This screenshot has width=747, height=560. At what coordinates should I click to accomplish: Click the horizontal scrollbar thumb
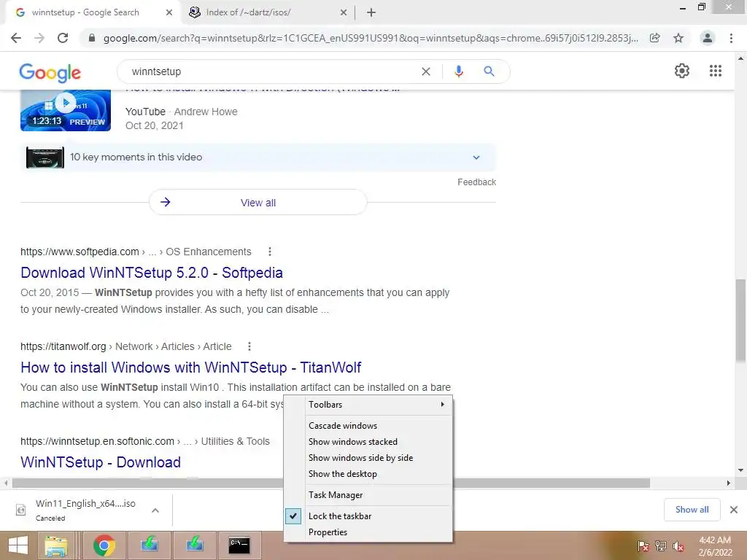(330, 483)
